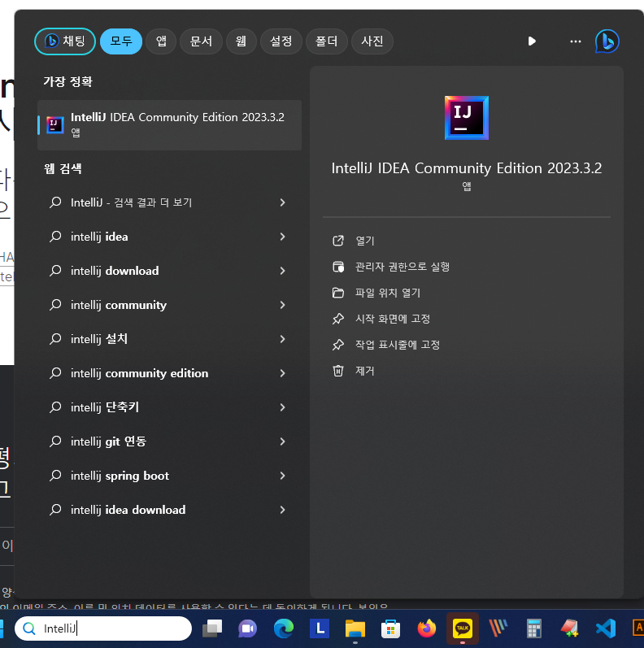Image resolution: width=644 pixels, height=648 pixels.
Task: Click the search icon beside 'intellij download'
Action: (55, 271)
